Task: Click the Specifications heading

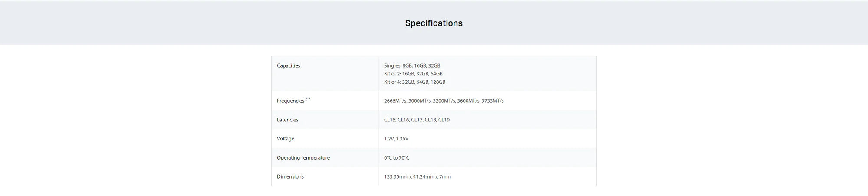Action: (434, 23)
